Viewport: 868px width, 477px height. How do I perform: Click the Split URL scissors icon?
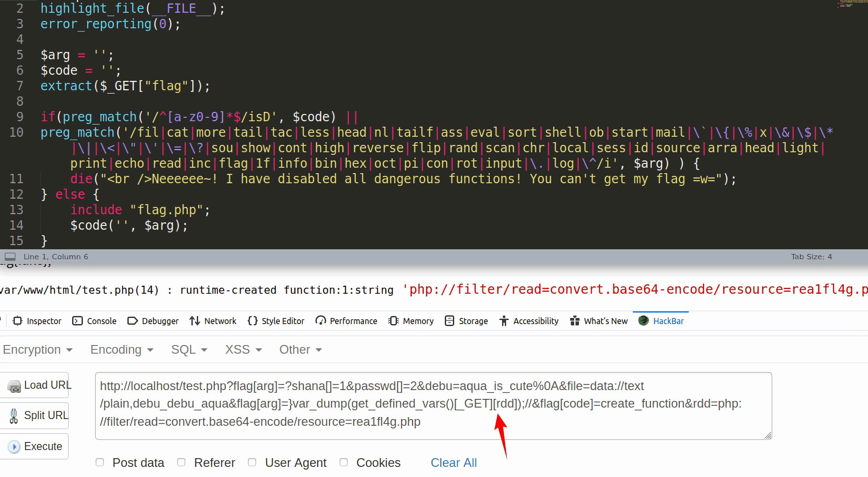click(x=13, y=416)
